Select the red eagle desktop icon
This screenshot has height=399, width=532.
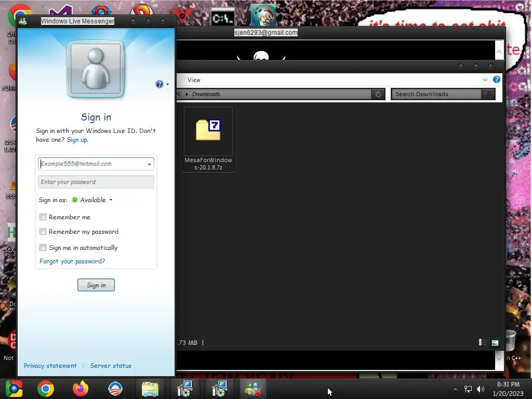182,15
